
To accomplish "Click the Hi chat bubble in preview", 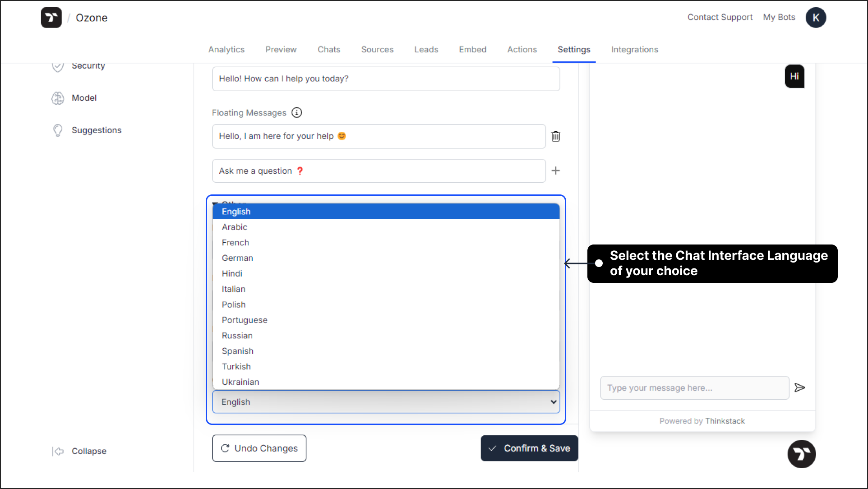I will 794,76.
